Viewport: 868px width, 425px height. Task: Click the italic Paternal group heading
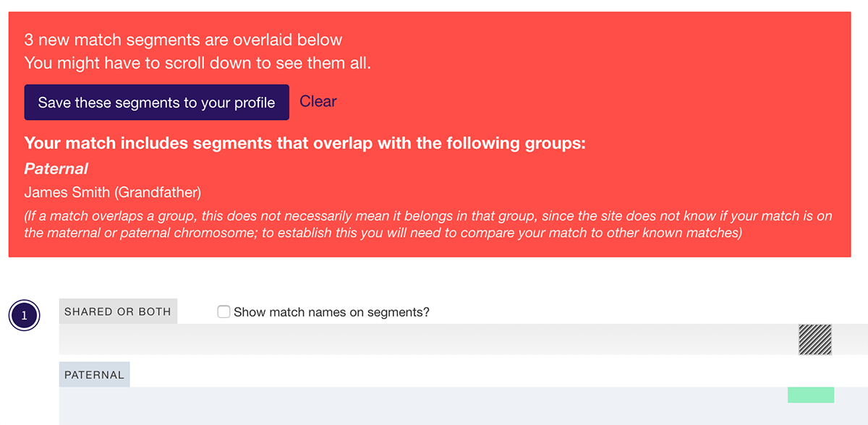coord(56,169)
